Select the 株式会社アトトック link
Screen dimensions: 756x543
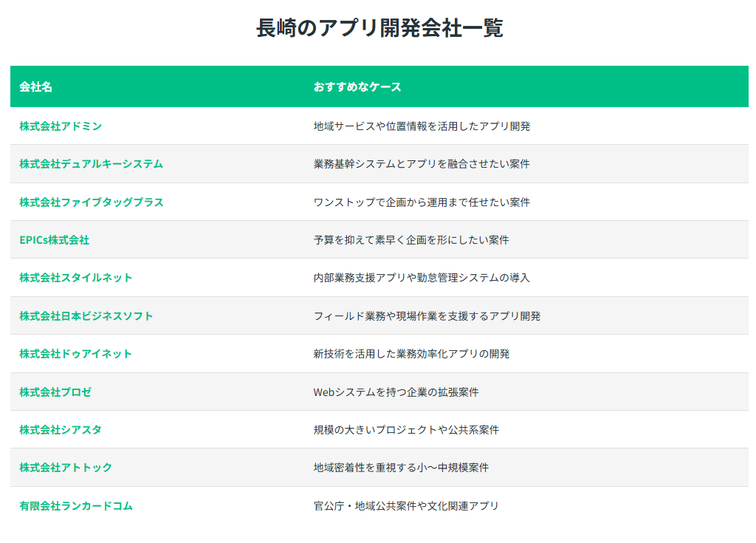click(x=66, y=468)
